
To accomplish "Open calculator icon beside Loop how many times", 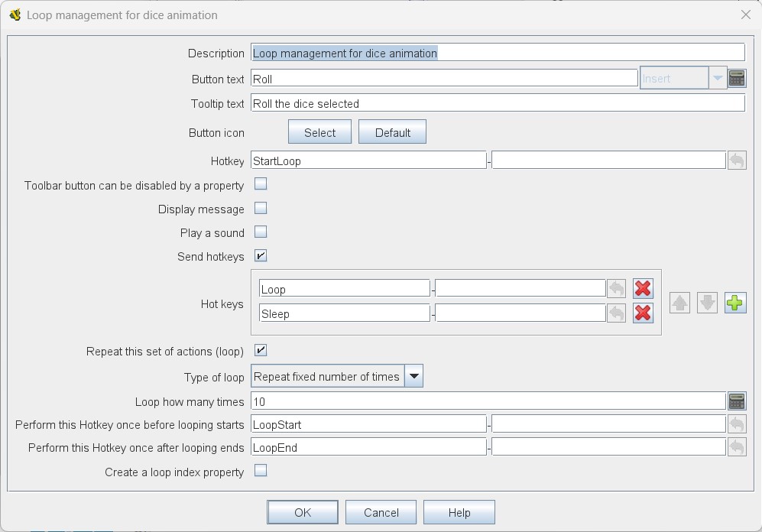I will [737, 401].
